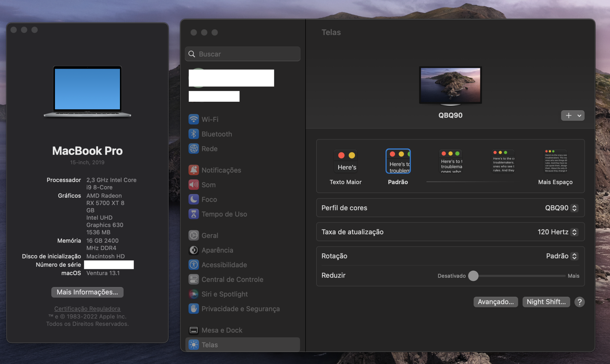The height and width of the screenshot is (364, 610).
Task: Select Central de Controle in the sidebar
Action: (232, 279)
